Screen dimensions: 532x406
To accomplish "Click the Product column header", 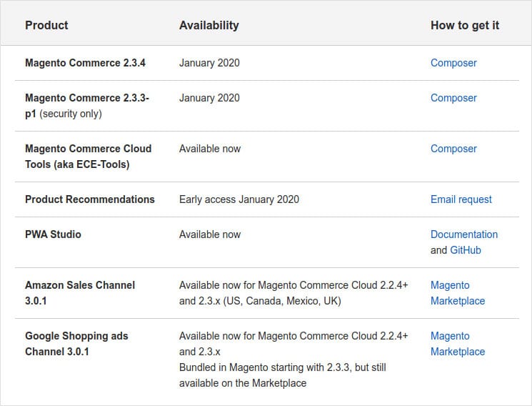I will (x=46, y=25).
